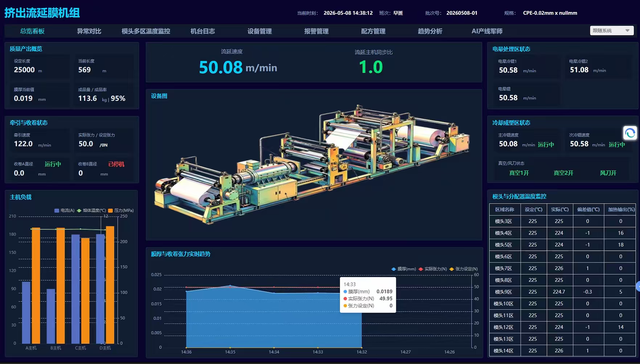Select the D主机 orange pressure bar
The height and width of the screenshot is (364, 640).
pyautogui.click(x=110, y=285)
